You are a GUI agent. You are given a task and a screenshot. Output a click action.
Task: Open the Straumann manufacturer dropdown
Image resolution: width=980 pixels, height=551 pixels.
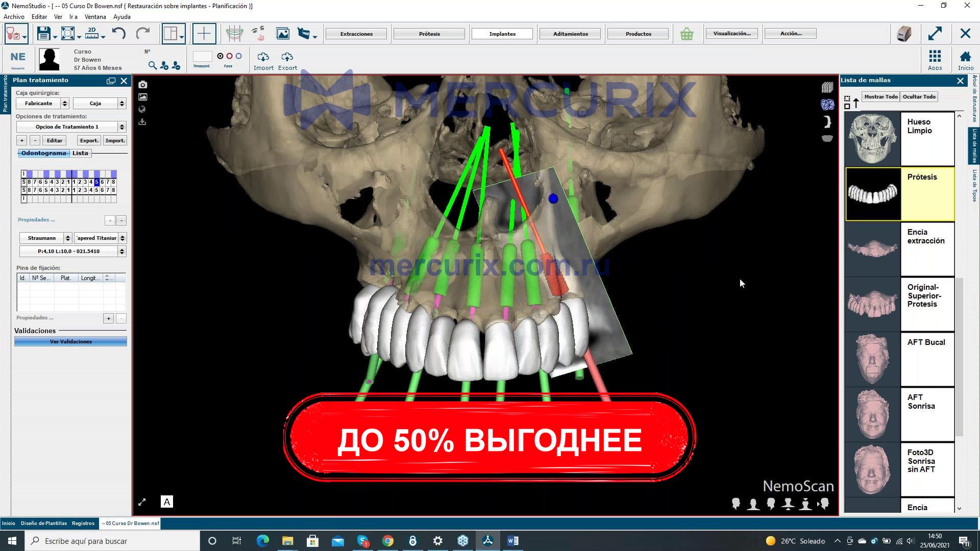tap(45, 238)
